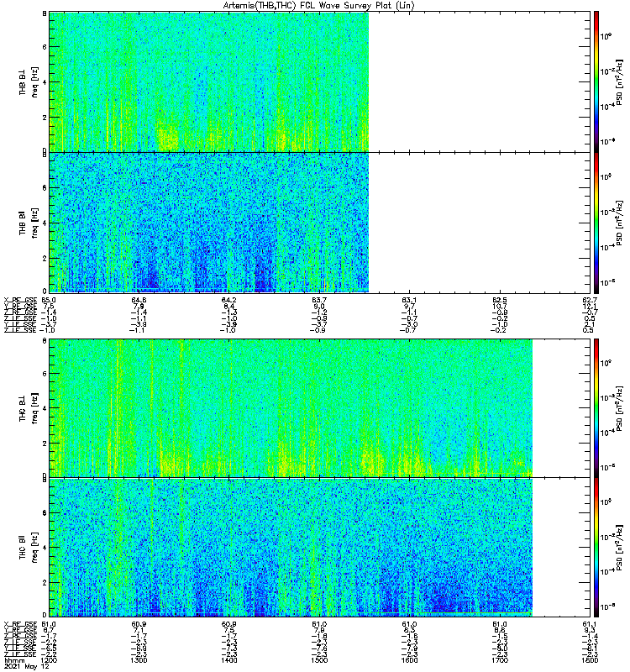The image size is (630, 672).
Task: Click the "1500" time label on the bottom axis
Action: click(x=319, y=660)
